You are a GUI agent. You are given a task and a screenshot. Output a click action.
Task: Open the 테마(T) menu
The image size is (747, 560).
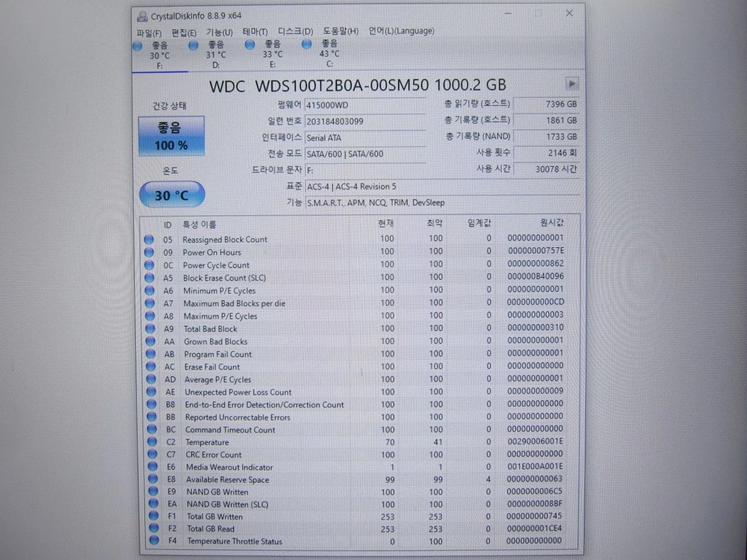pos(255,31)
